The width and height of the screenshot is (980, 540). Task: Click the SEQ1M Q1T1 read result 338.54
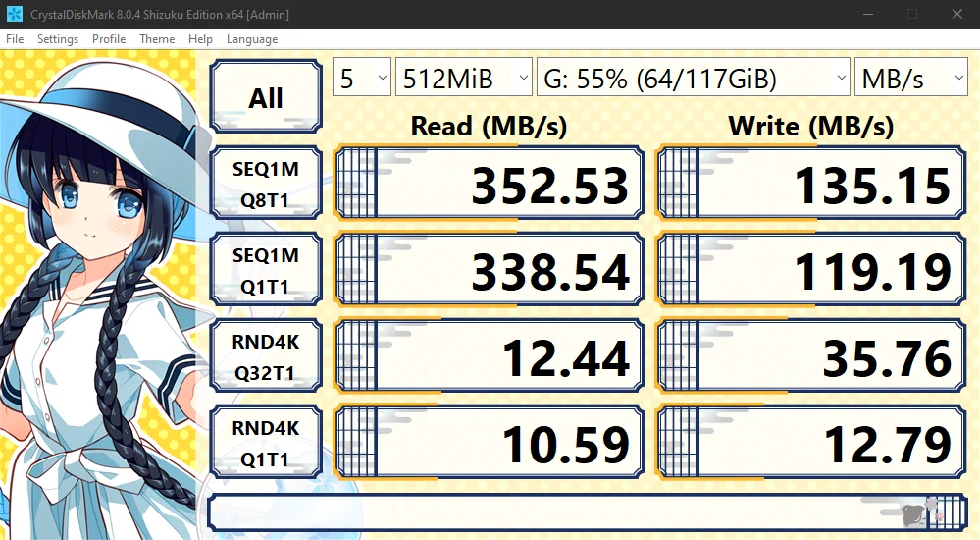490,270
